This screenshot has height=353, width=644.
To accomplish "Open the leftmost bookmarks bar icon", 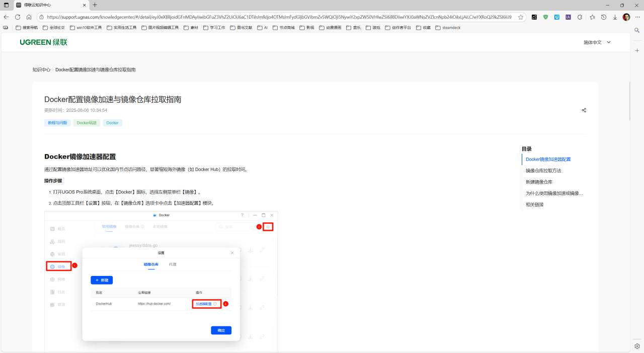I will pos(6,28).
